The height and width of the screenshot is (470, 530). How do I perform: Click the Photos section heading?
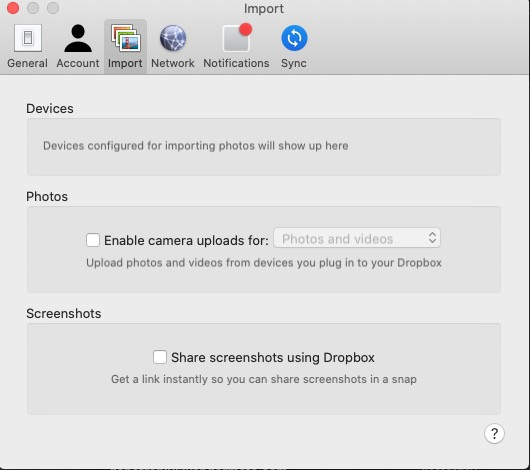tap(47, 196)
